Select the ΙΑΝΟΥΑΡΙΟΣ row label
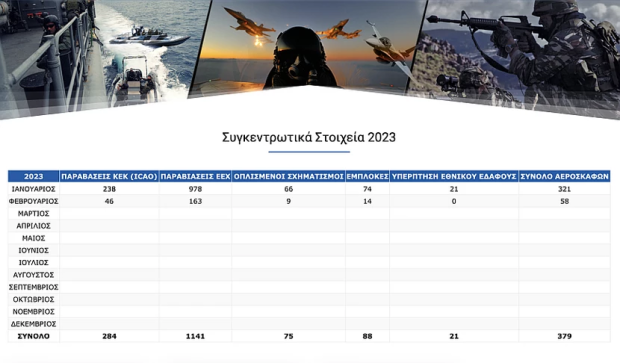The image size is (620, 363). (x=34, y=189)
